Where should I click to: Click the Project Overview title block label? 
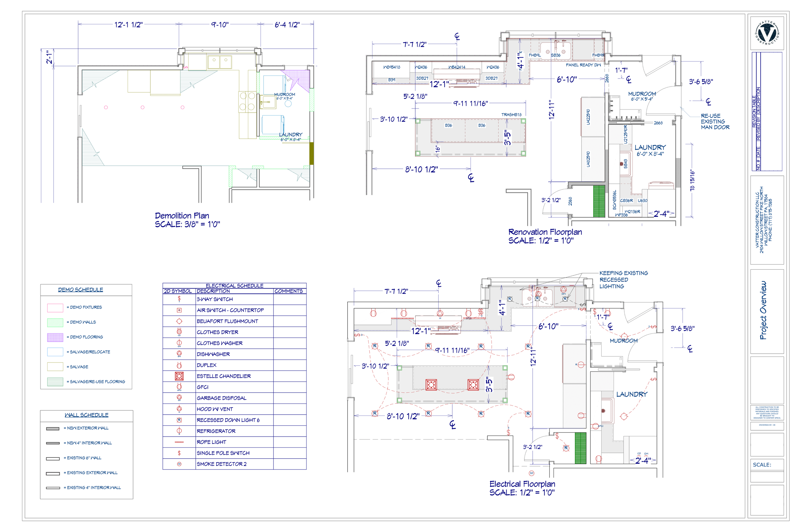click(x=763, y=311)
